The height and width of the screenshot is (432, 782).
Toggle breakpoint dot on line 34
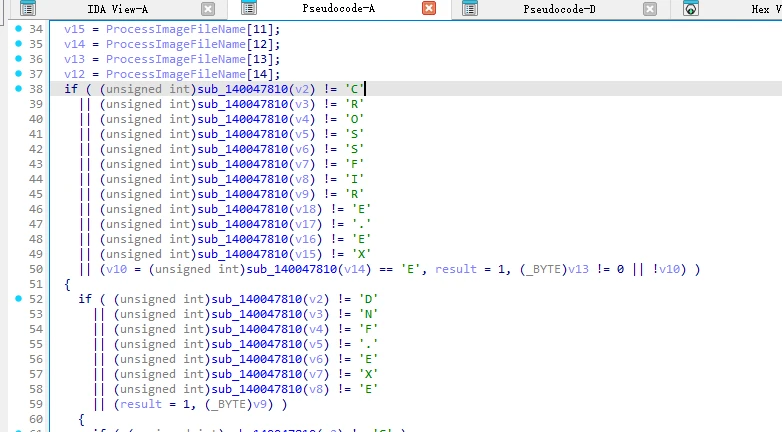[18, 28]
